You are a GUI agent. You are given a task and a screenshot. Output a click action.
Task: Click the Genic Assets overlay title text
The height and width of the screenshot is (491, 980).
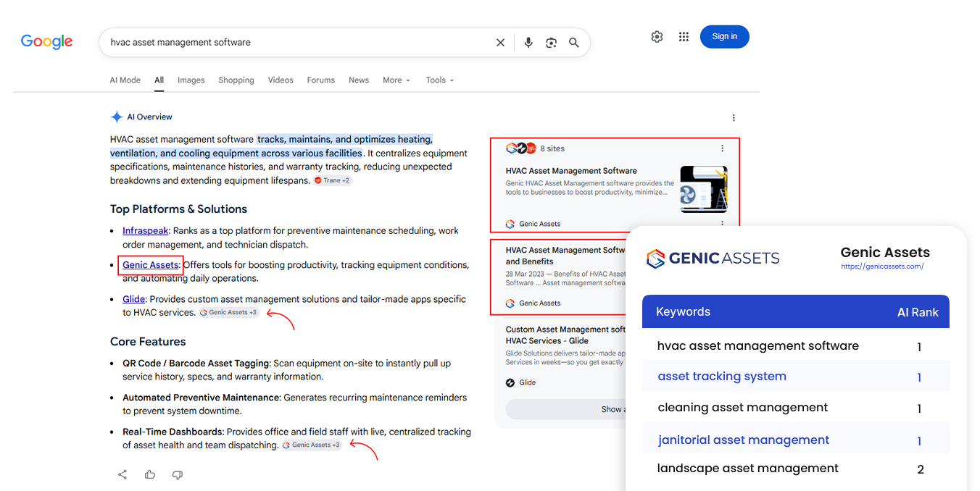tap(885, 253)
